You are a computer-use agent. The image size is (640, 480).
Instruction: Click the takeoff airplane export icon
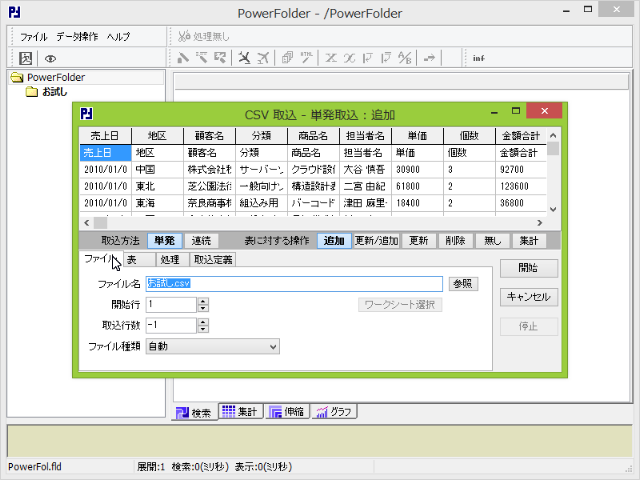pos(263,58)
